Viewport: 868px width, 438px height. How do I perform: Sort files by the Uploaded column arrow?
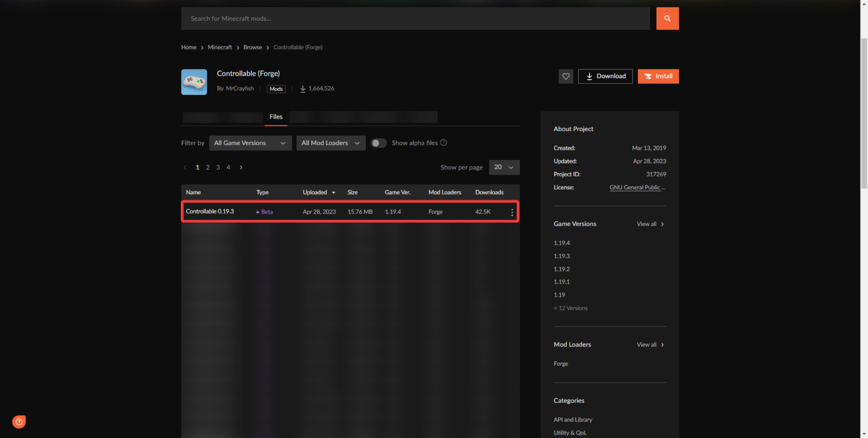pos(332,192)
